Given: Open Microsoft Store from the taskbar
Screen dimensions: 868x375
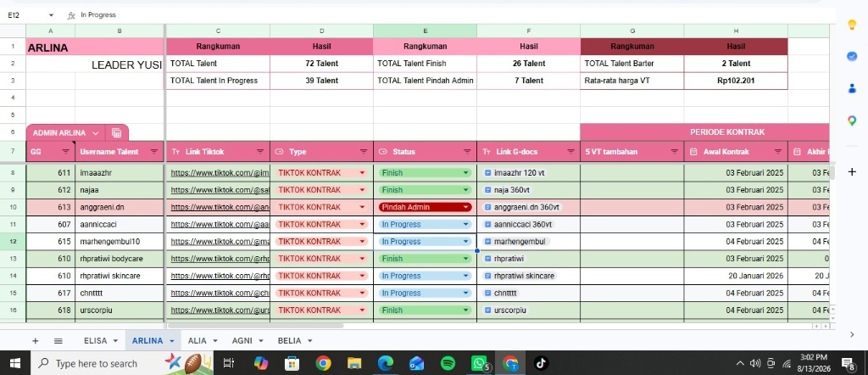Looking at the screenshot, I should click(292, 363).
